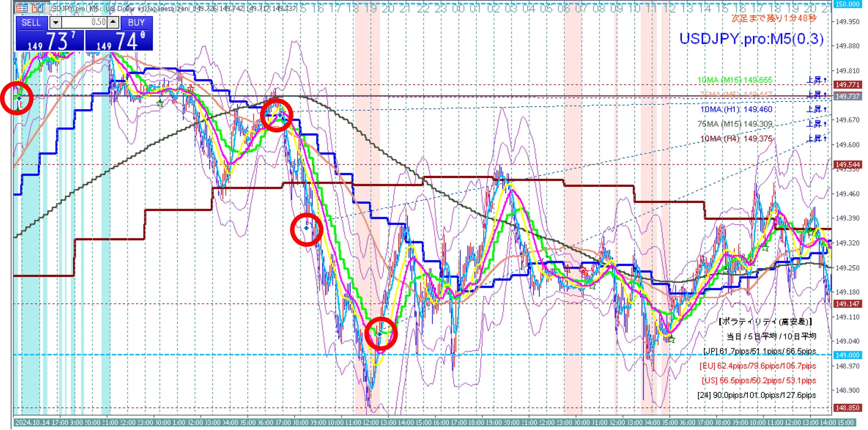Click the [JP] 61.7pips volatility row
The image size is (868, 430).
(759, 351)
